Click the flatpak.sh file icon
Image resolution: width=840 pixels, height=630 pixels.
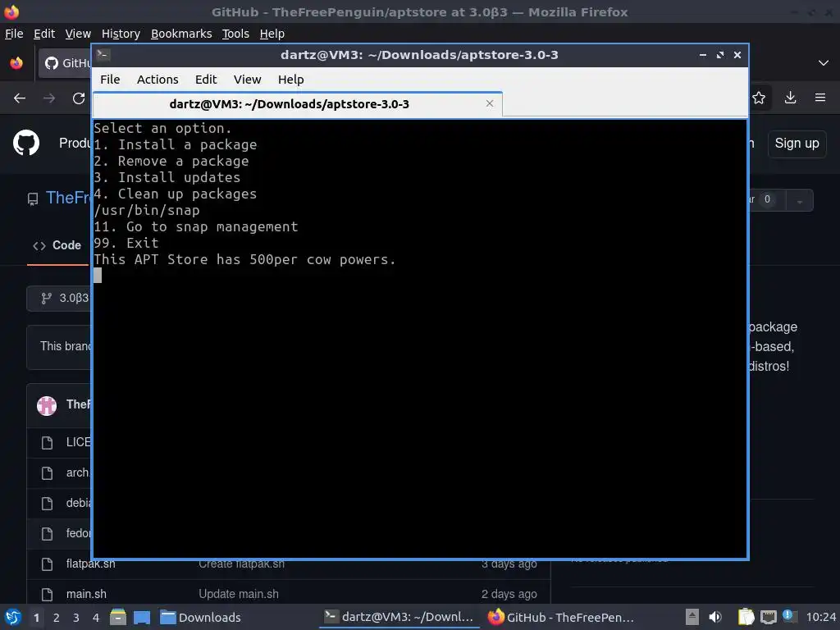(x=47, y=564)
